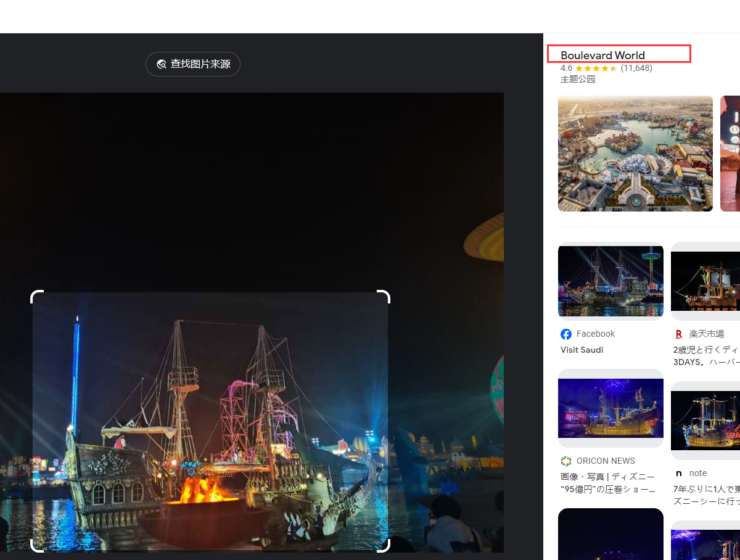Open the ORICON NEWS ship thumbnail
This screenshot has width=740, height=560.
pos(610,408)
